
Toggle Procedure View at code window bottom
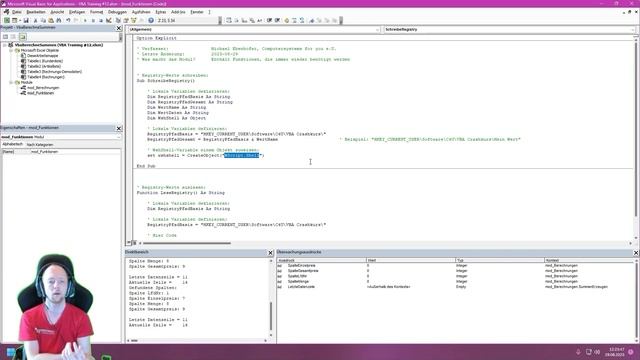click(129, 243)
